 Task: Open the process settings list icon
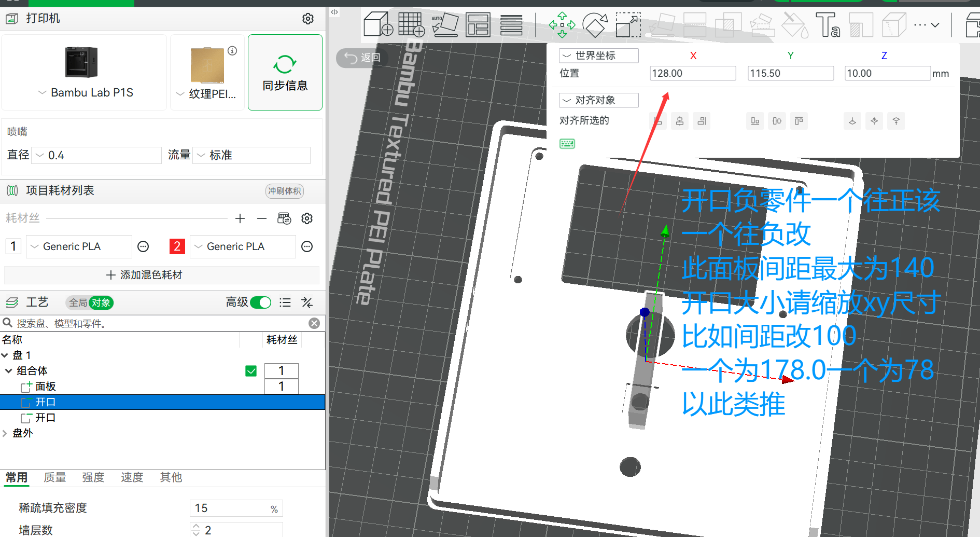pos(285,302)
